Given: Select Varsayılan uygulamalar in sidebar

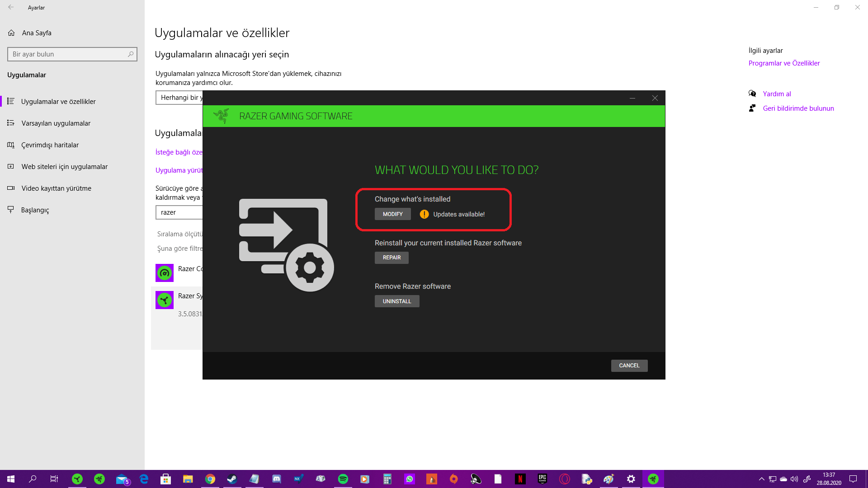Looking at the screenshot, I should tap(56, 123).
